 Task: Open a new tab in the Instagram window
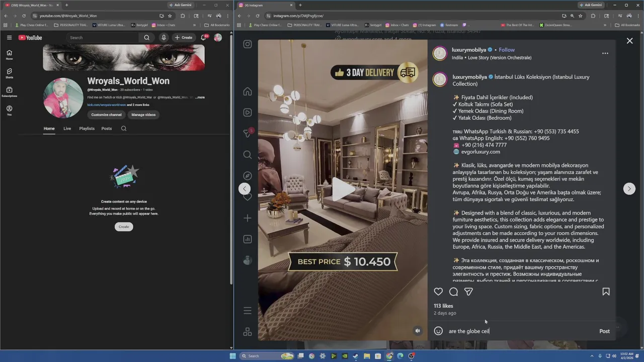click(x=300, y=5)
